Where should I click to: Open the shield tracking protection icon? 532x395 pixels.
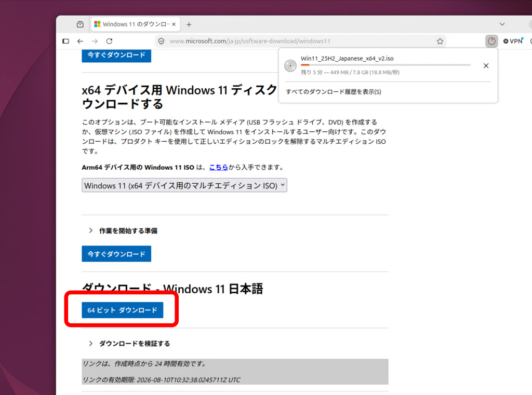click(162, 41)
